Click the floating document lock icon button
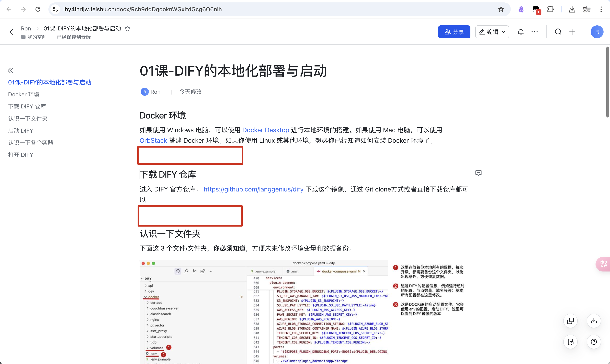The height and width of the screenshot is (364, 610). pyautogui.click(x=570, y=342)
